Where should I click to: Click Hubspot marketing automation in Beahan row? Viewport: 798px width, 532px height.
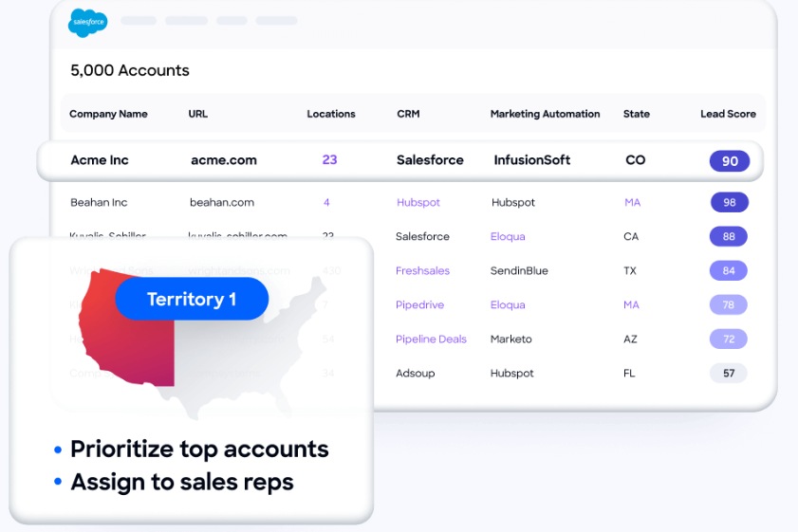pyautogui.click(x=513, y=202)
